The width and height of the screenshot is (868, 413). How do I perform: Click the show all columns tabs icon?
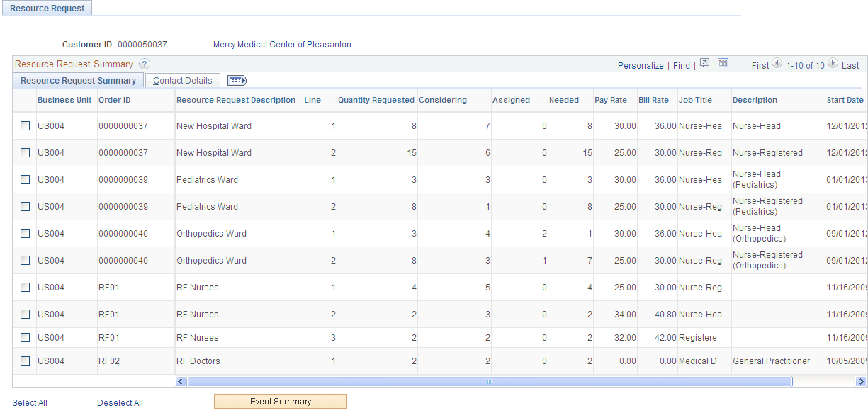click(237, 80)
